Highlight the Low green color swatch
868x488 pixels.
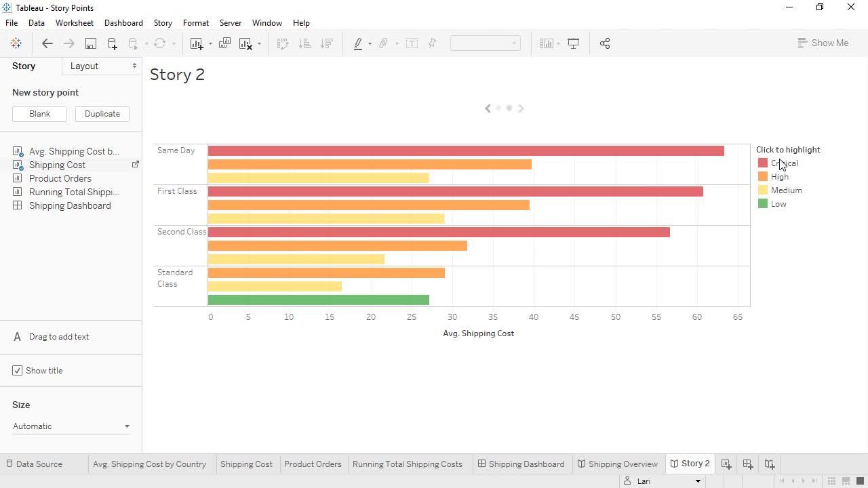coord(763,204)
